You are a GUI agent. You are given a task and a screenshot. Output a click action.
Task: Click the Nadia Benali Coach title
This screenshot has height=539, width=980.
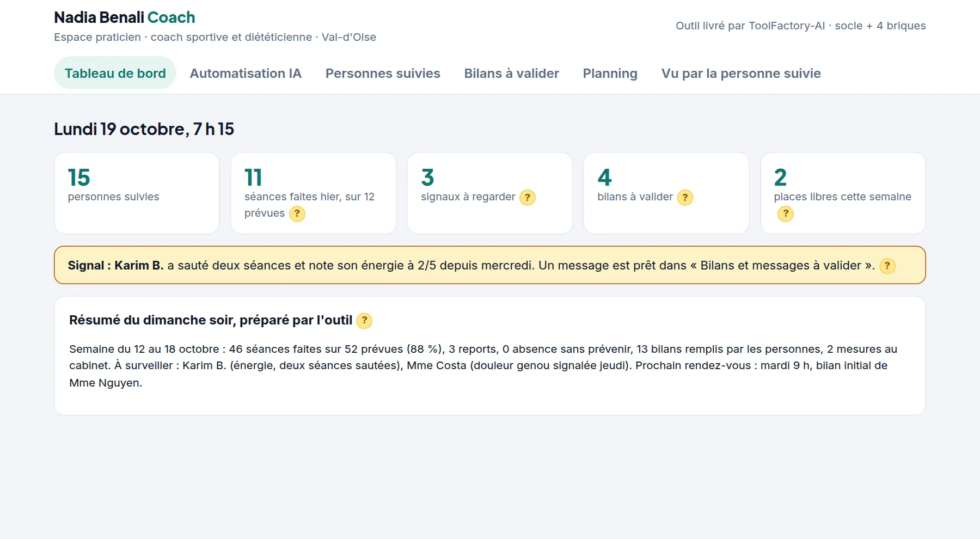pos(125,17)
